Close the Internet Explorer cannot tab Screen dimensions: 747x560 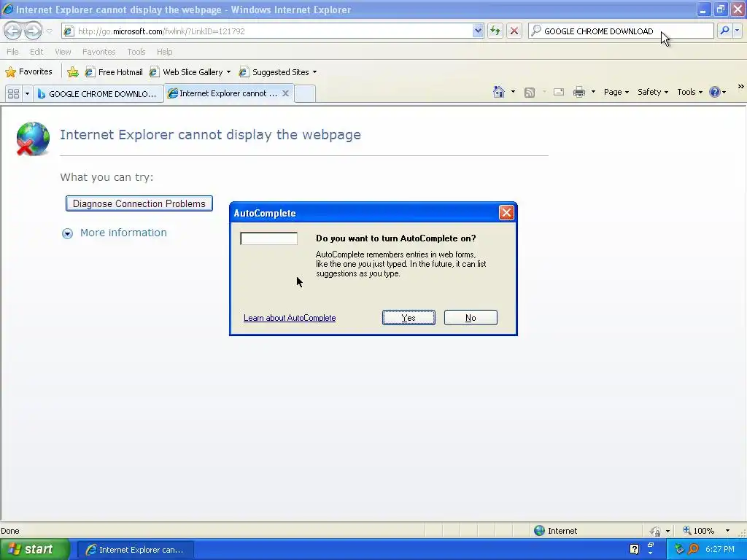[x=285, y=93]
